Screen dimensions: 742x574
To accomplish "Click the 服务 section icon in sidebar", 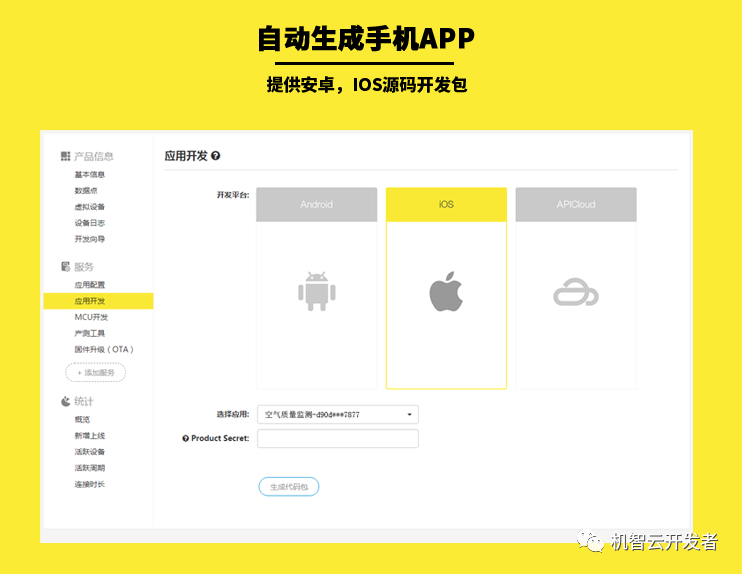I will click(x=65, y=266).
